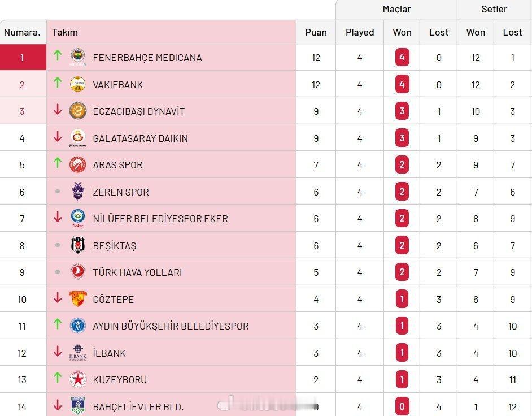Click the green up arrow beside Aras Spor
The image size is (532, 416).
click(x=58, y=163)
